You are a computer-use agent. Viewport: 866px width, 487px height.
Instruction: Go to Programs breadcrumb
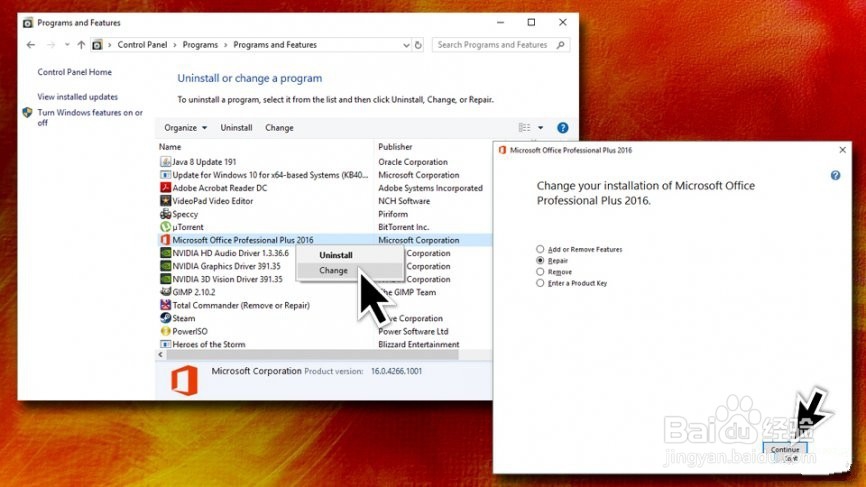[200, 45]
